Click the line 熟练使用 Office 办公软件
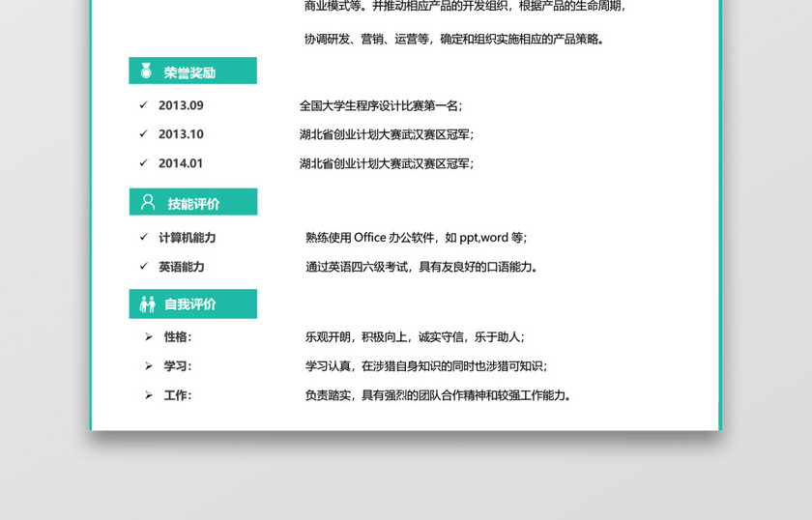 click(x=416, y=238)
